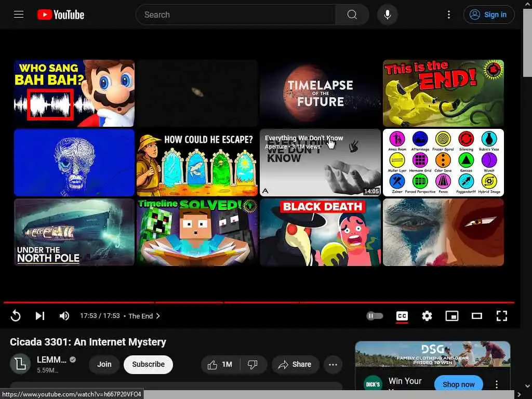Viewport: 532px width, 399px height.
Task: Subscribe to the channel
Action: [148, 364]
